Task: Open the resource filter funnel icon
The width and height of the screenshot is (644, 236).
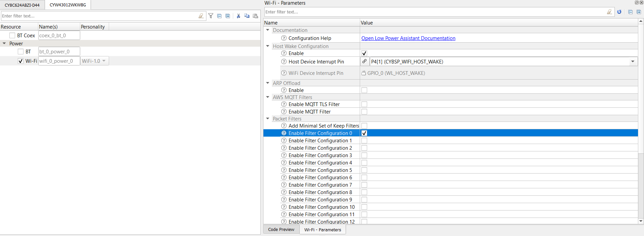Action: click(x=211, y=16)
